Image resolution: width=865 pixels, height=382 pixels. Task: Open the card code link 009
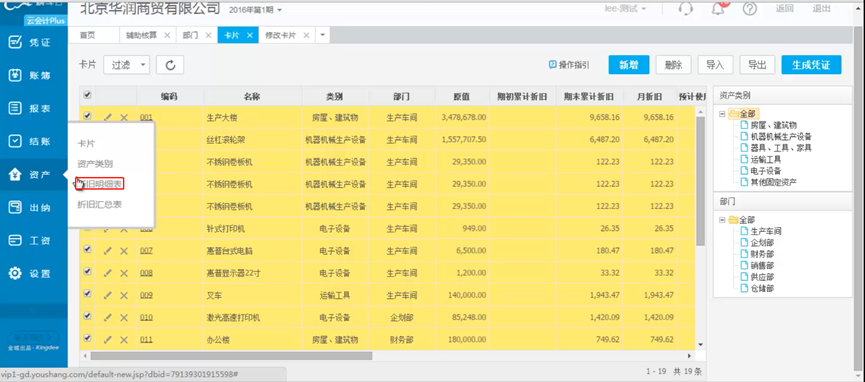pos(146,295)
